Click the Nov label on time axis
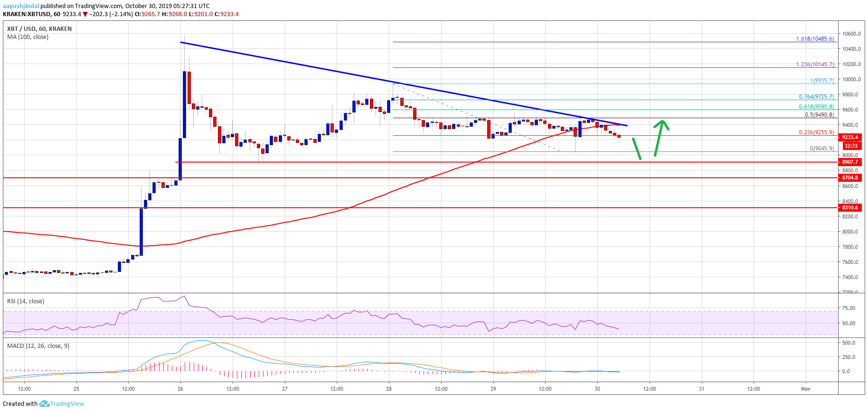This screenshot has width=868, height=412. coord(806,389)
